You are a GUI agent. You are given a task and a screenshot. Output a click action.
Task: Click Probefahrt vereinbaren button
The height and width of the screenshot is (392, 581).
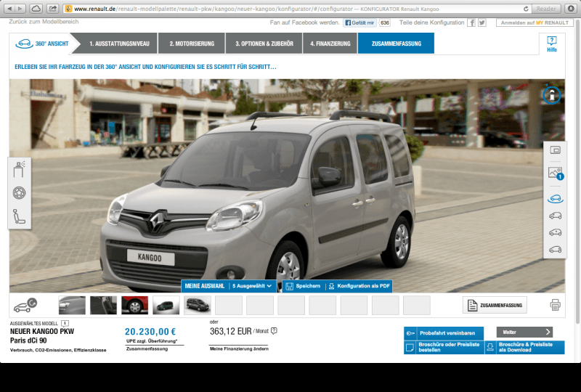point(444,333)
